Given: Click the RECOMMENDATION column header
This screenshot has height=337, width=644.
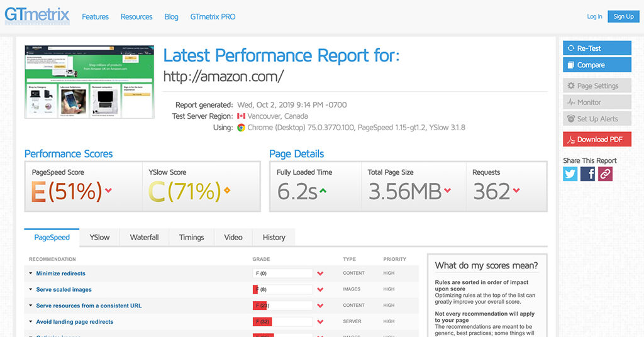Looking at the screenshot, I should 52,259.
